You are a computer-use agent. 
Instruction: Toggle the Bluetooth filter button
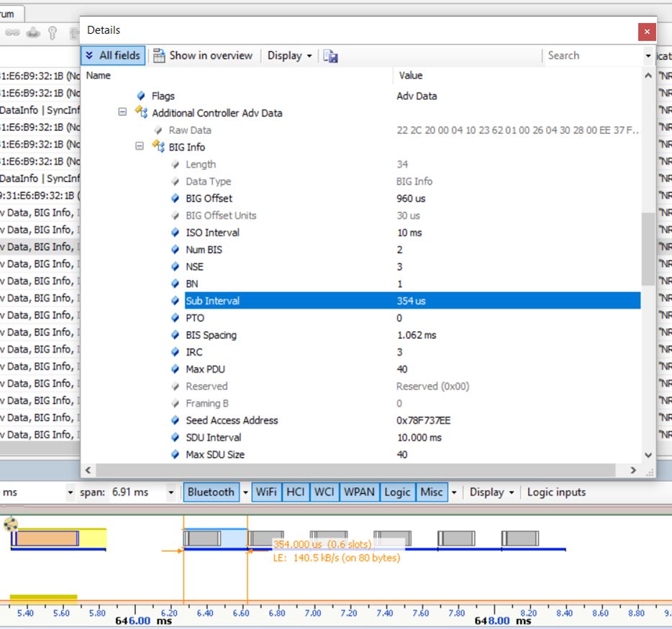click(x=211, y=492)
